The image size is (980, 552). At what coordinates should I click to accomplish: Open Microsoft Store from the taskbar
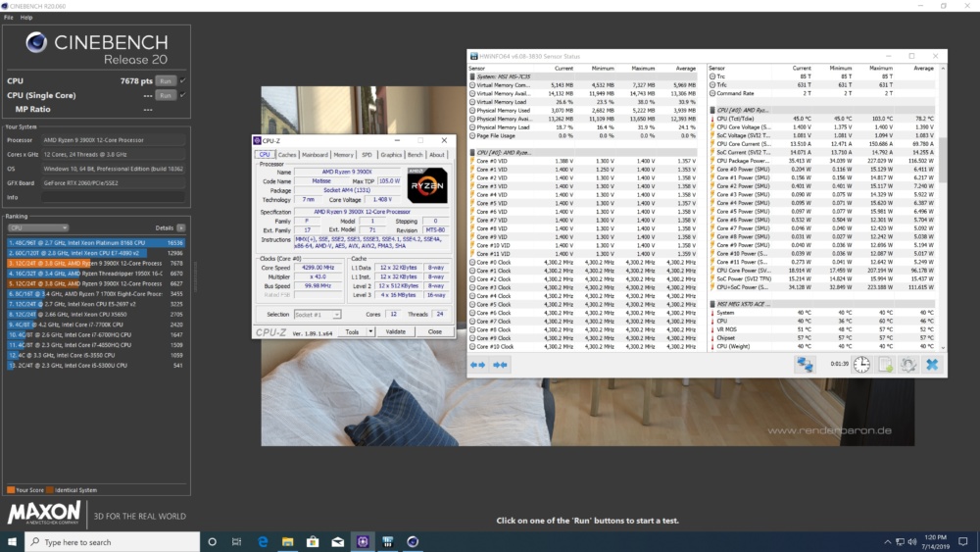[313, 542]
